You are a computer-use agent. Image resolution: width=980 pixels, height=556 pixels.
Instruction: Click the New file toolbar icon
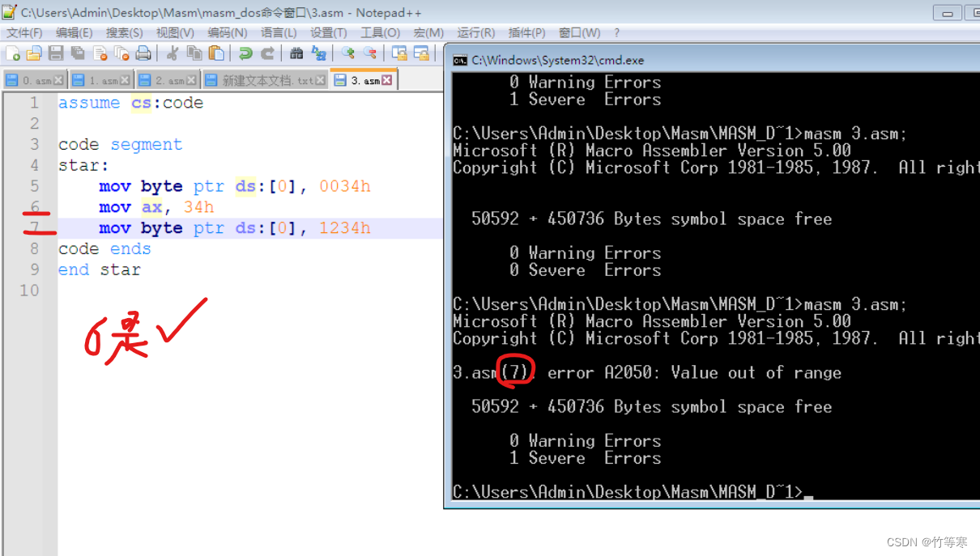tap(13, 53)
